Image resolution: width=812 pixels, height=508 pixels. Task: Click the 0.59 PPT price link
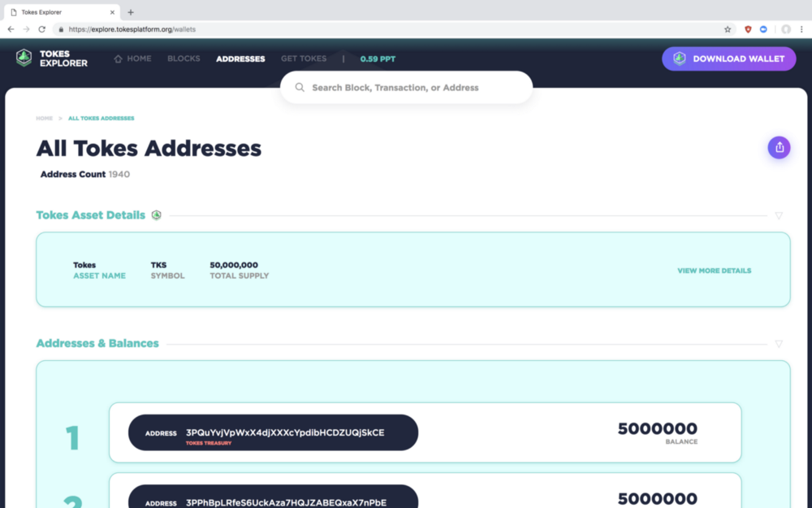tap(378, 59)
